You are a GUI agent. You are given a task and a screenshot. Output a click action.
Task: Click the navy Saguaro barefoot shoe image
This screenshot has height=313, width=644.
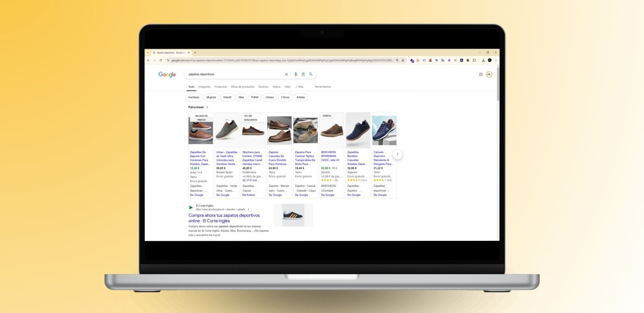[358, 130]
